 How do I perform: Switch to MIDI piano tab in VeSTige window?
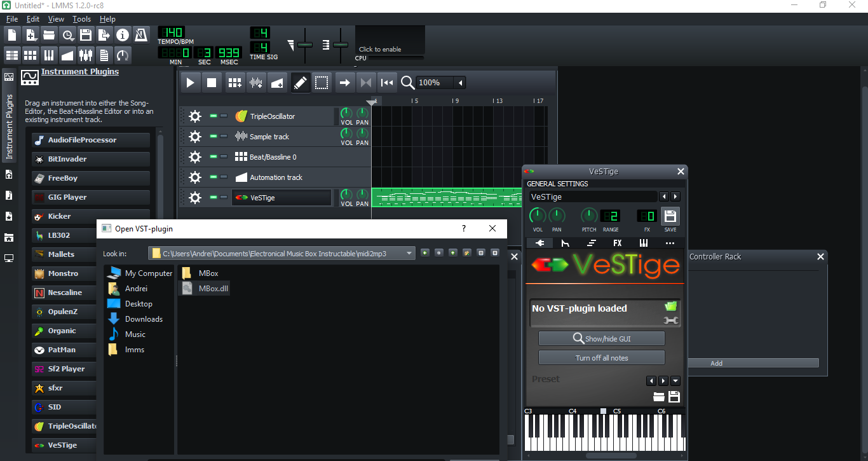(644, 243)
